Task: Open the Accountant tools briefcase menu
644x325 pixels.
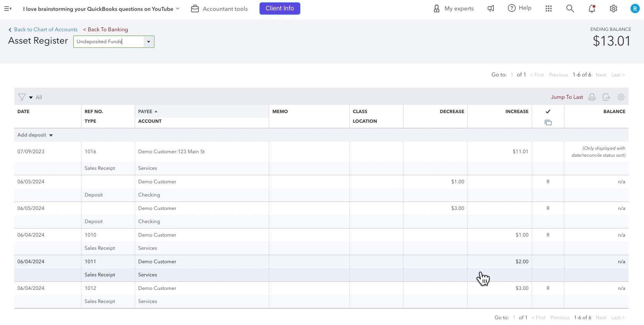Action: (x=195, y=8)
